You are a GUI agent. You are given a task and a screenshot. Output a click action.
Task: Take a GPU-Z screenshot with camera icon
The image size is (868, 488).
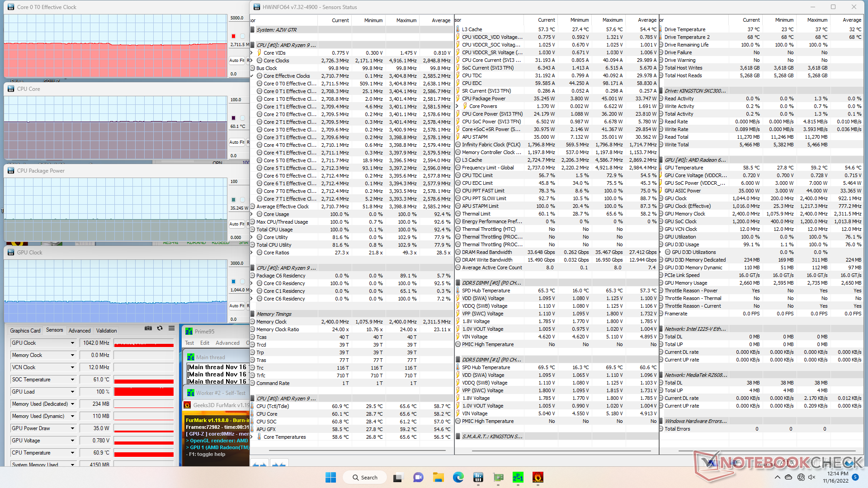[148, 328]
